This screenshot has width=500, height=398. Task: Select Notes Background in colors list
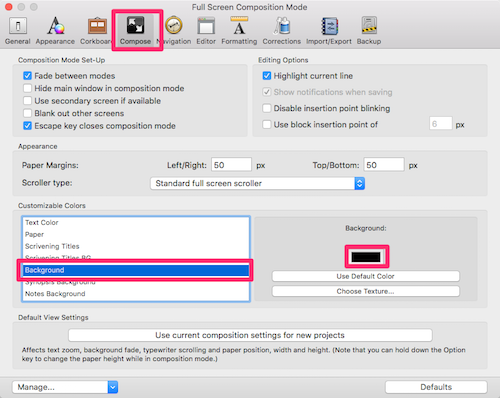point(136,294)
